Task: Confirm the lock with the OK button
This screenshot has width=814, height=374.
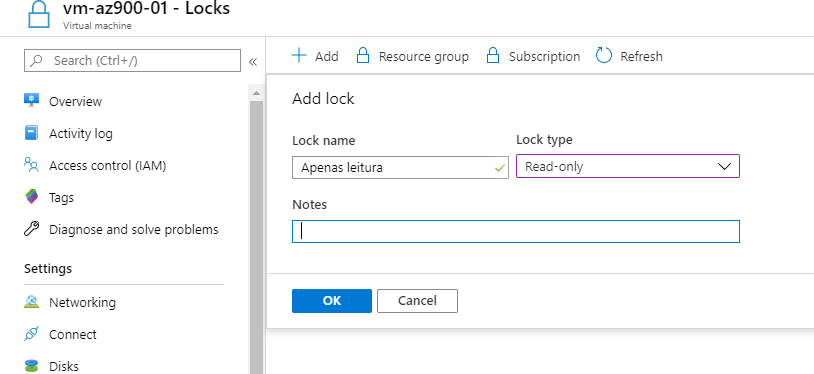Action: [x=332, y=301]
